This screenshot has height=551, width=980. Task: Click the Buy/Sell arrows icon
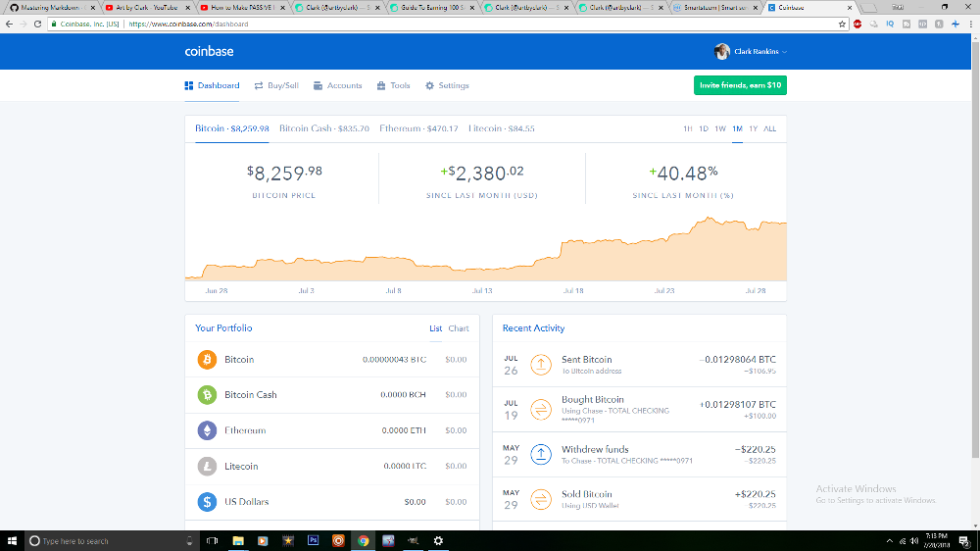259,85
